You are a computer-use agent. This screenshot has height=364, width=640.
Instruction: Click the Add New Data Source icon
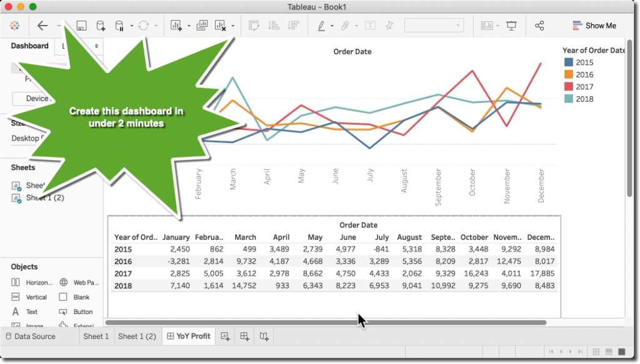click(101, 26)
